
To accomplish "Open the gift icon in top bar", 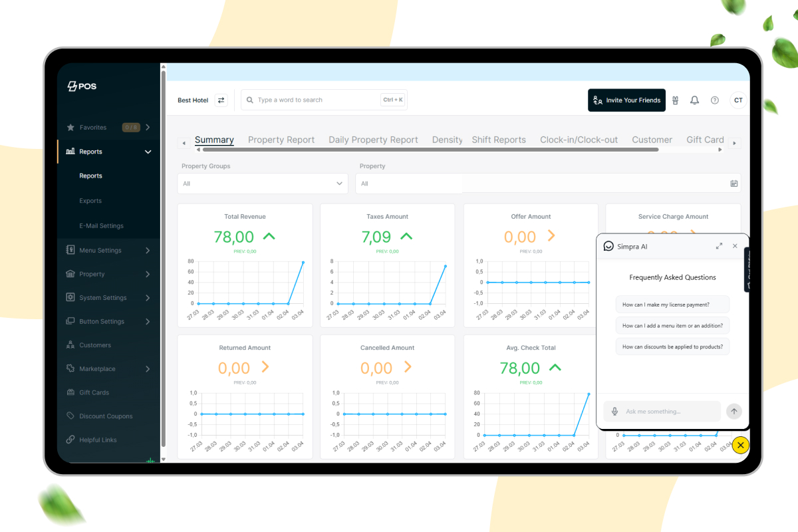I will point(675,100).
